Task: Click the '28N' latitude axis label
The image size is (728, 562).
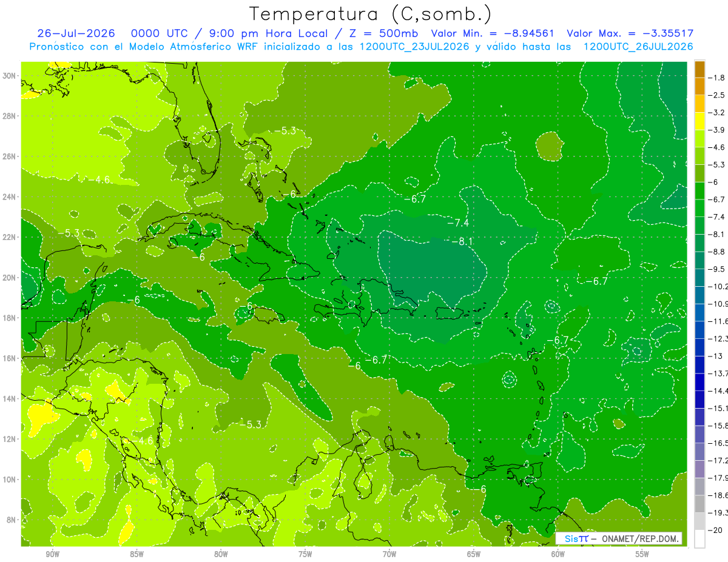Action: click(x=10, y=116)
